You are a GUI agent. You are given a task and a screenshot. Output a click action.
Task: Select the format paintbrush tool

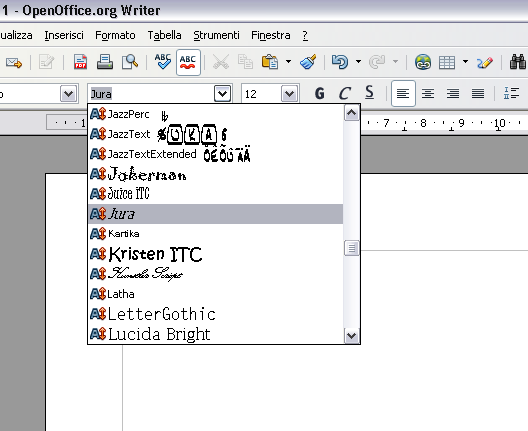click(x=308, y=62)
